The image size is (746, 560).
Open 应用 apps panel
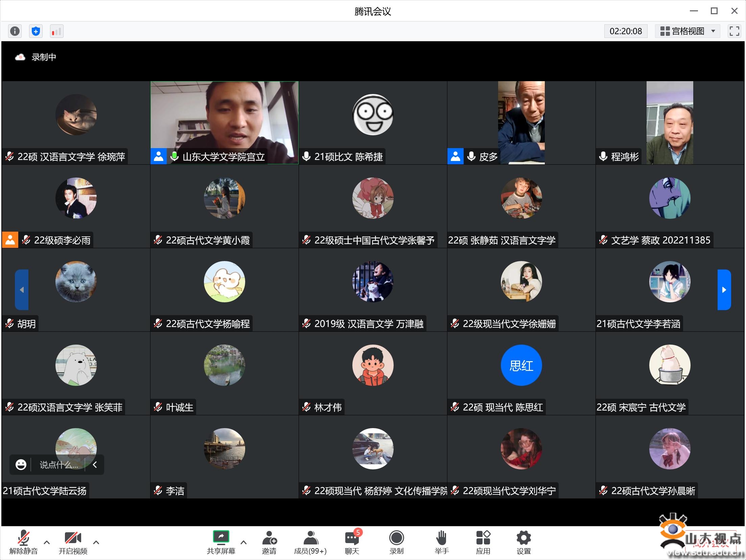[483, 542]
